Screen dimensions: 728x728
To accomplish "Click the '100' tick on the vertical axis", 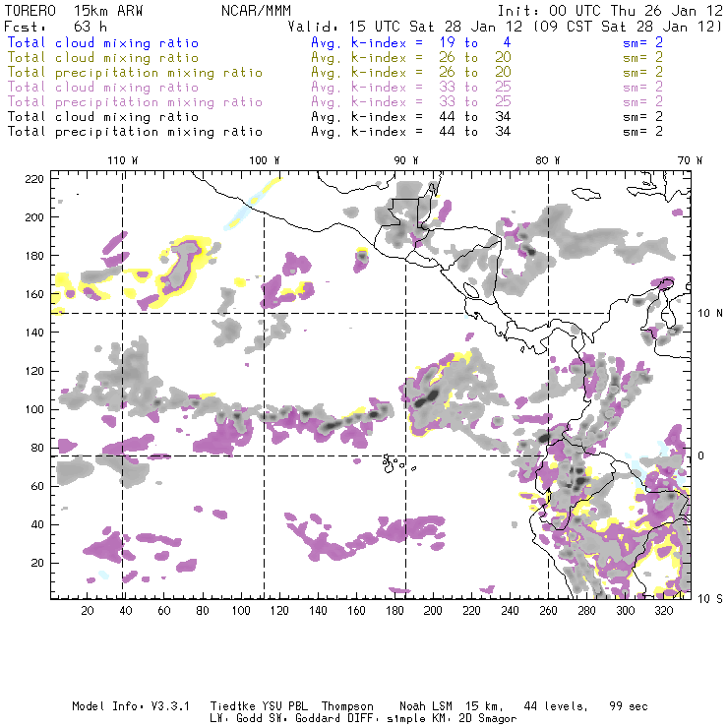I will [34, 409].
